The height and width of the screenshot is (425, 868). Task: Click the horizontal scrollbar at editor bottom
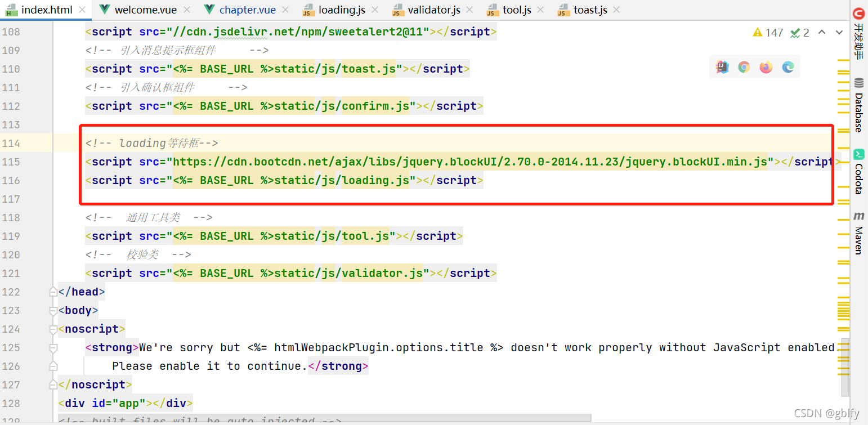point(324,418)
